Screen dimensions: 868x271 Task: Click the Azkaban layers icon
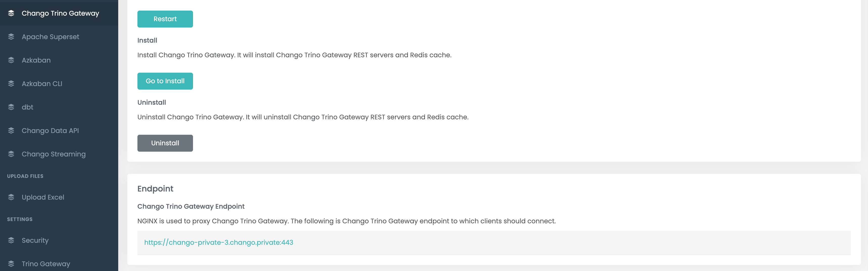(11, 60)
